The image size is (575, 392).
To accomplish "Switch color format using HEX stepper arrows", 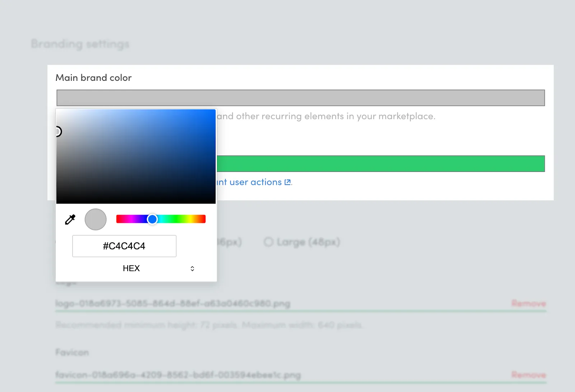I will tap(192, 269).
